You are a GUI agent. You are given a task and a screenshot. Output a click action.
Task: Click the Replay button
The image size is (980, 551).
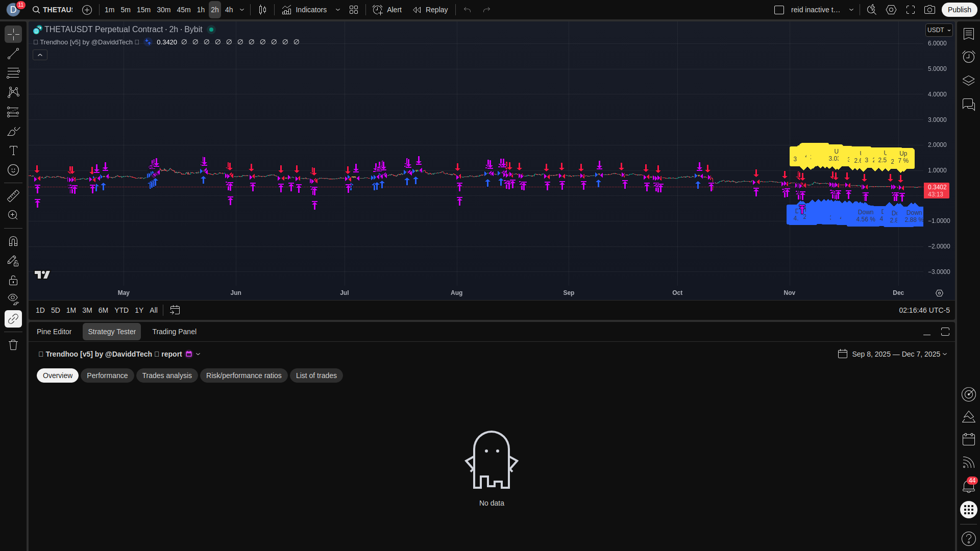pyautogui.click(x=430, y=10)
